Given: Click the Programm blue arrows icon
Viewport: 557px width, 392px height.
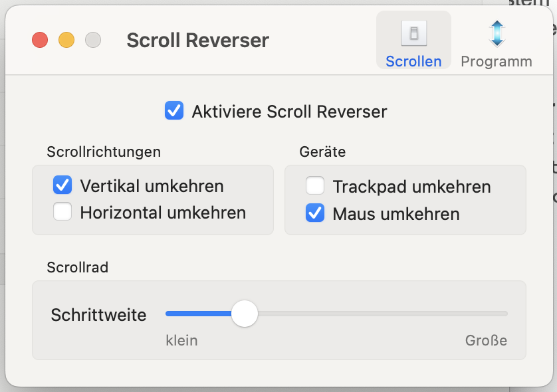Looking at the screenshot, I should (497, 33).
